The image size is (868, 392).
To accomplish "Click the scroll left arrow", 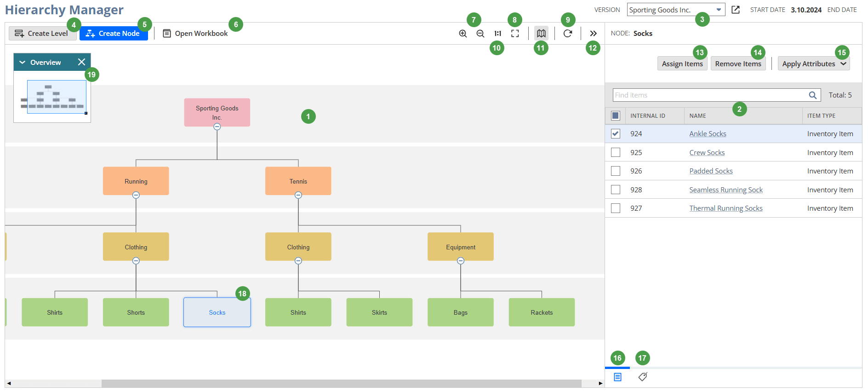I will point(9,383).
